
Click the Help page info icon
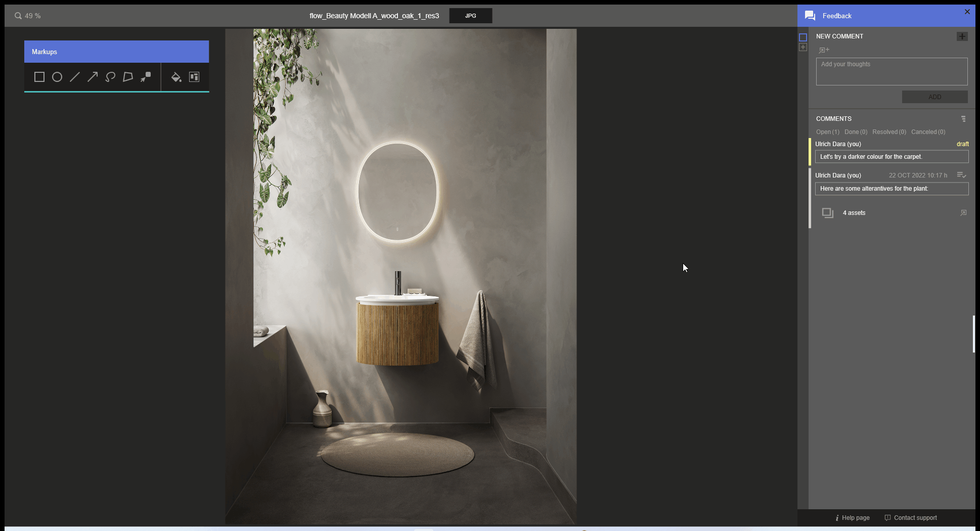click(837, 518)
